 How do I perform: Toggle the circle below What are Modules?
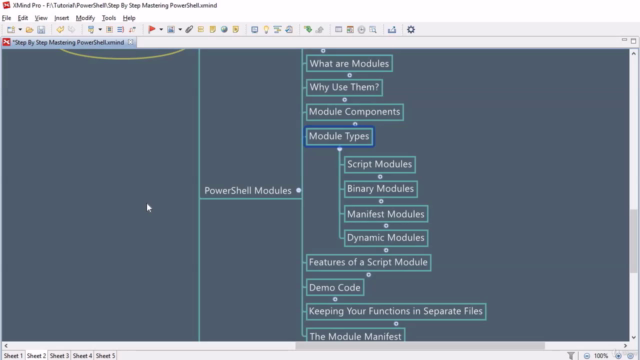(x=349, y=75)
